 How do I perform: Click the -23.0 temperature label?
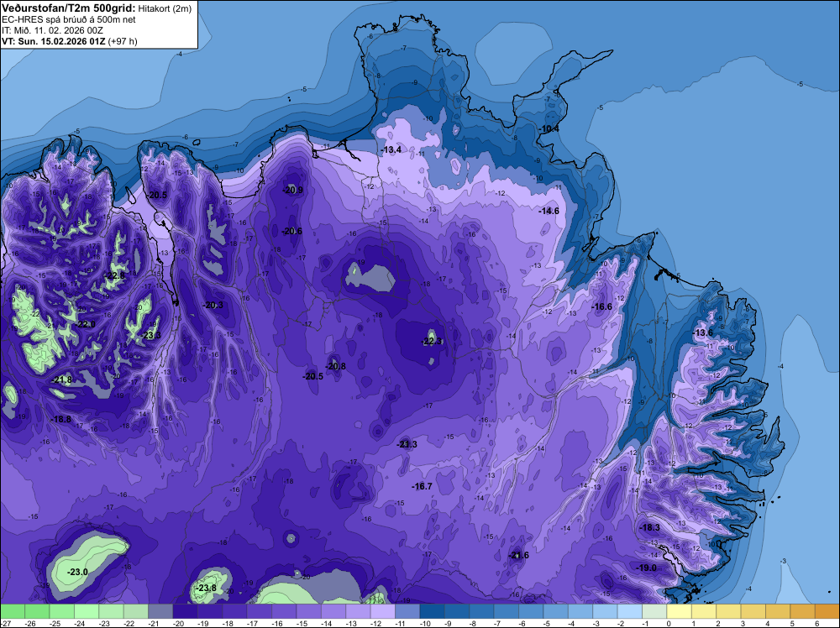point(77,572)
